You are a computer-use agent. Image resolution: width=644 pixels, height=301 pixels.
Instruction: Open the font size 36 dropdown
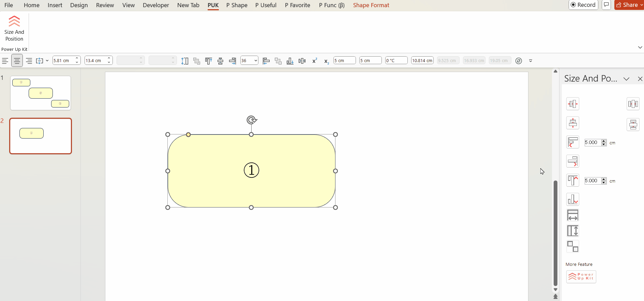[255, 61]
